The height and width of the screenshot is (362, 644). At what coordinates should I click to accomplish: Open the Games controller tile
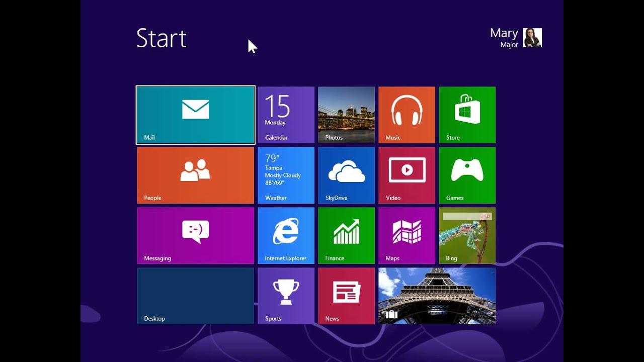(467, 175)
